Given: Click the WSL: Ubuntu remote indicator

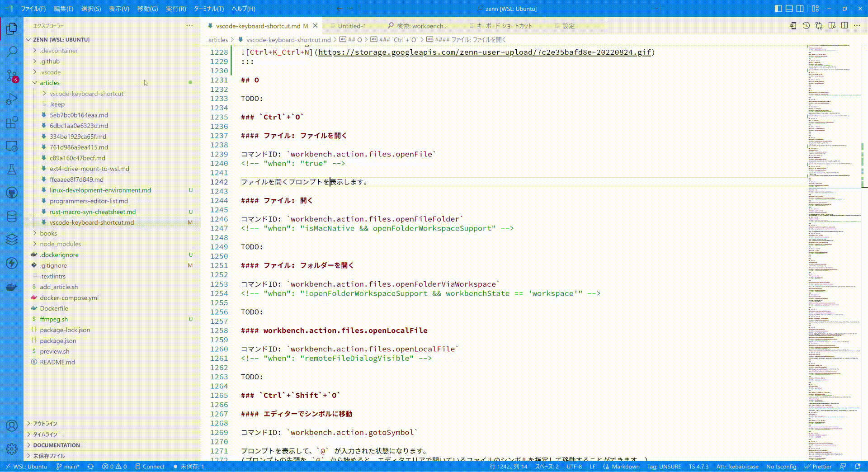Looking at the screenshot, I should [x=26, y=467].
